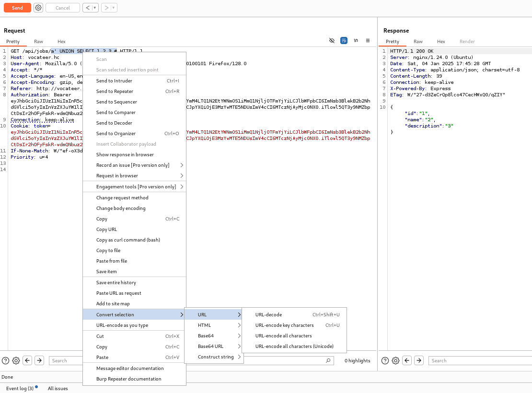Open the back history dropdown arrow

[95, 8]
